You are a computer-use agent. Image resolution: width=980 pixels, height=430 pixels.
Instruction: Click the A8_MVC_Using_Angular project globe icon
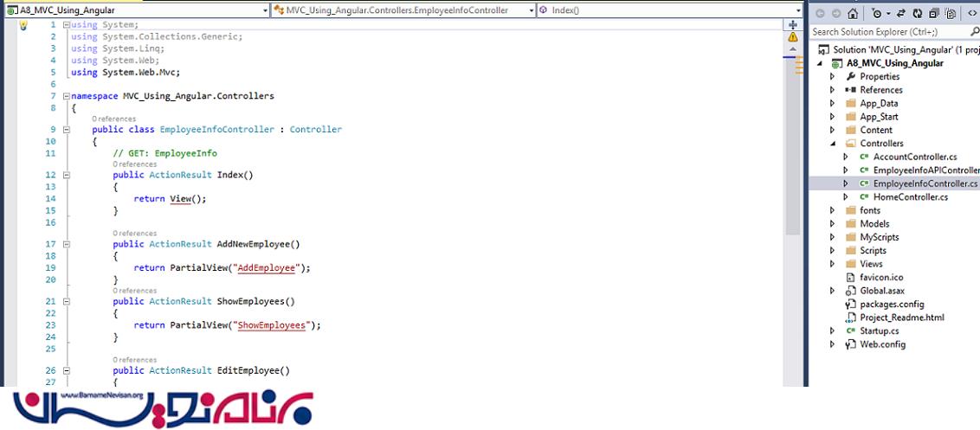[836, 63]
